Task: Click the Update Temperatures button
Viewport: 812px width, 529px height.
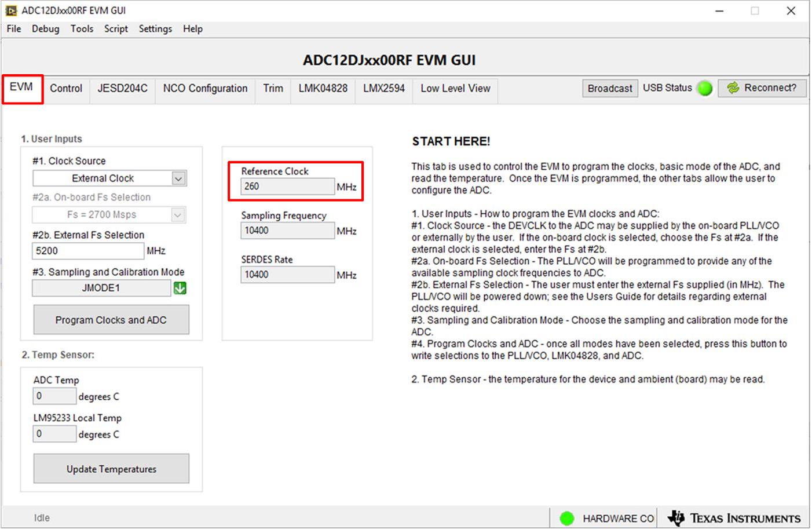Action: pyautogui.click(x=111, y=469)
